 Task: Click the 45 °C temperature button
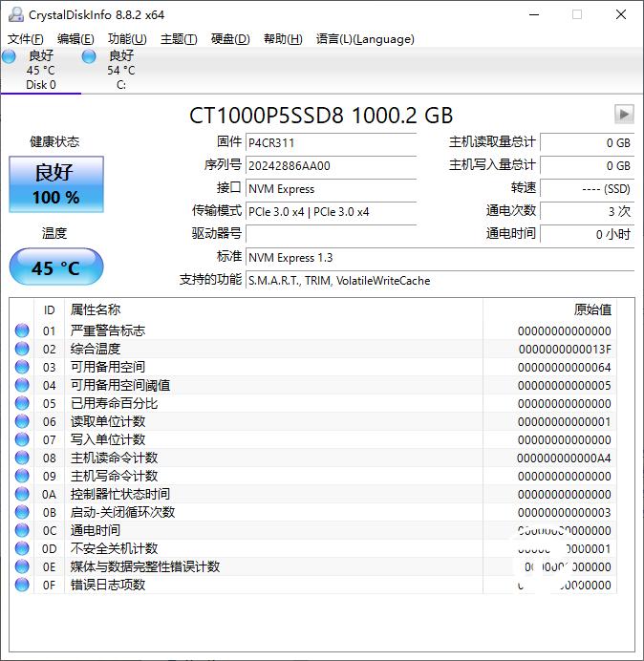[56, 267]
